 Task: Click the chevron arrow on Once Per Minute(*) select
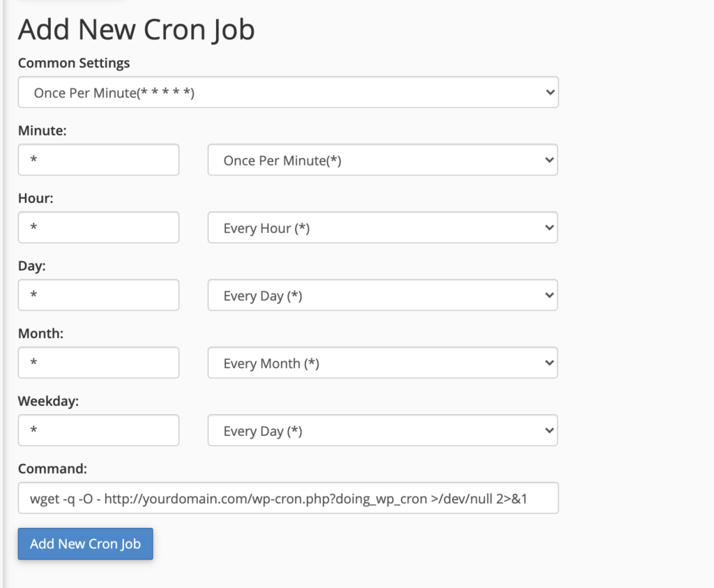pyautogui.click(x=549, y=160)
